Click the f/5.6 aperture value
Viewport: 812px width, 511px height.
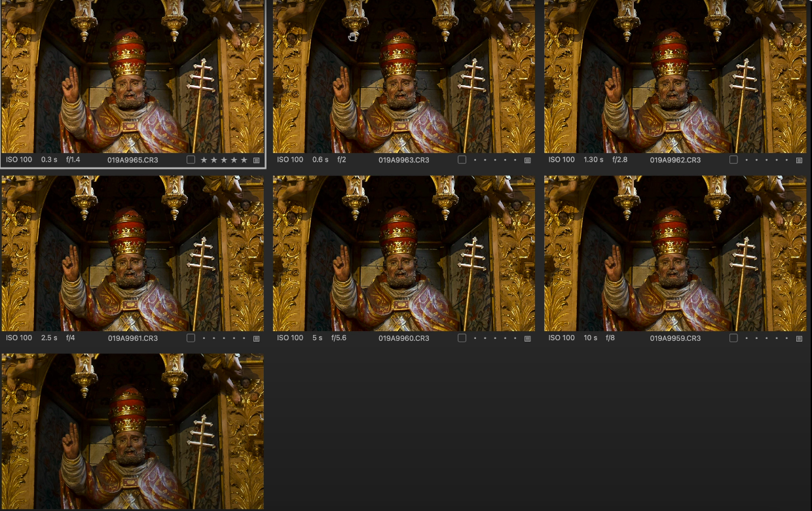[x=339, y=338]
